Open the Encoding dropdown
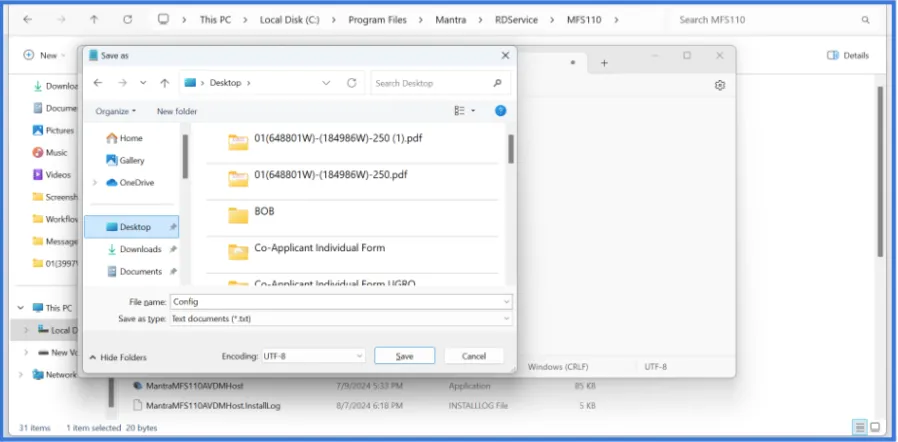Screen dimensions: 898x442 [312, 356]
